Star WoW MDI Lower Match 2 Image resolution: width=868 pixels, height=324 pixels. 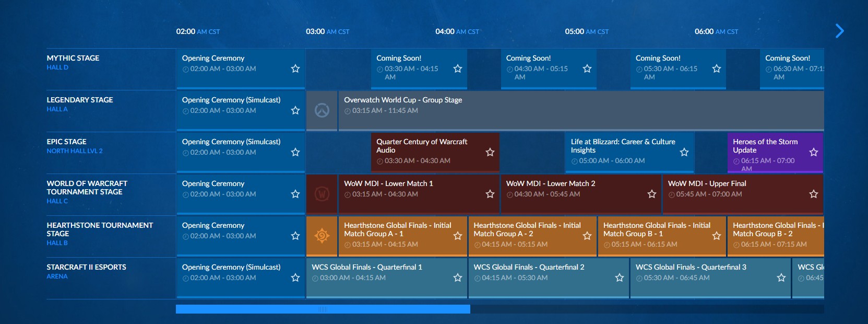[652, 194]
